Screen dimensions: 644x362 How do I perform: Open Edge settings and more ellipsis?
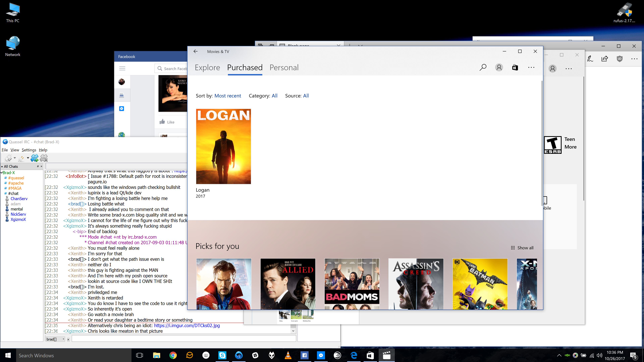pyautogui.click(x=634, y=59)
